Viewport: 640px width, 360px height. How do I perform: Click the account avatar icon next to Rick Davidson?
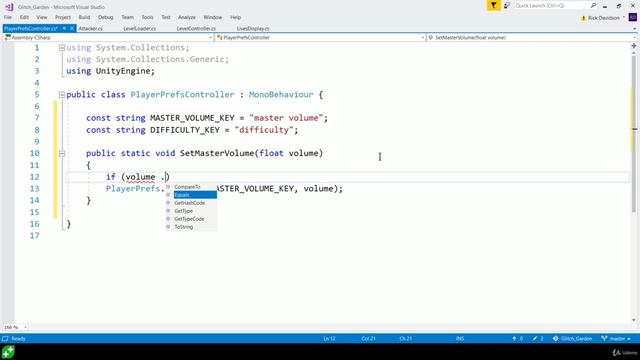click(x=633, y=18)
